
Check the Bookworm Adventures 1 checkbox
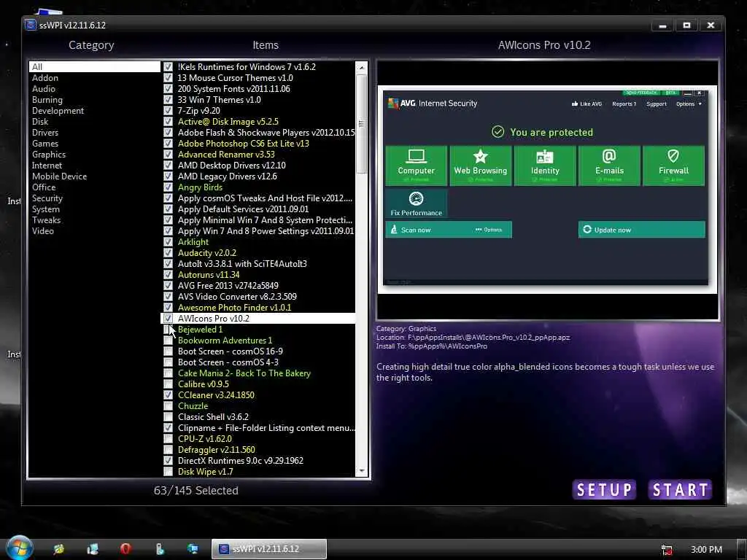tap(169, 340)
